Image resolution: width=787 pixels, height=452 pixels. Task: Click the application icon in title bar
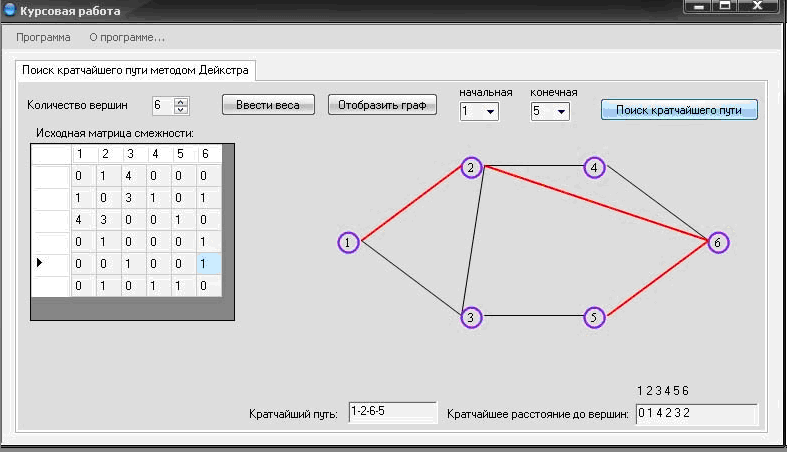pos(10,11)
